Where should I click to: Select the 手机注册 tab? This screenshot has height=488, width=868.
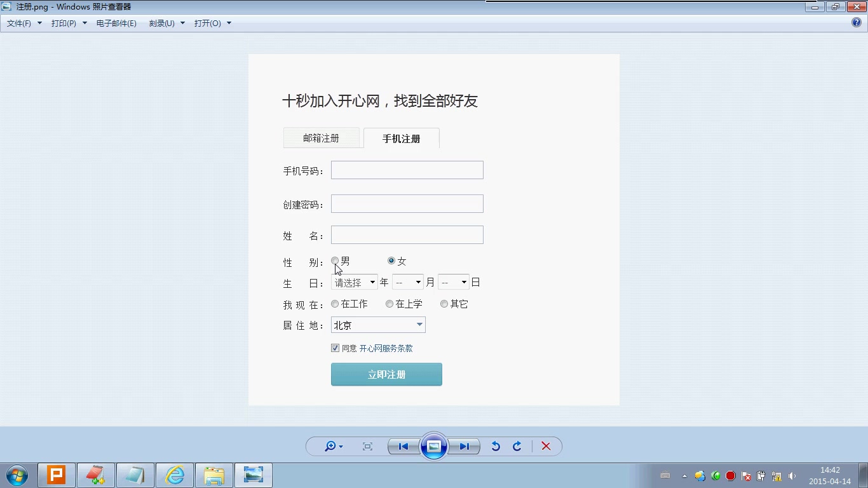pyautogui.click(x=401, y=139)
